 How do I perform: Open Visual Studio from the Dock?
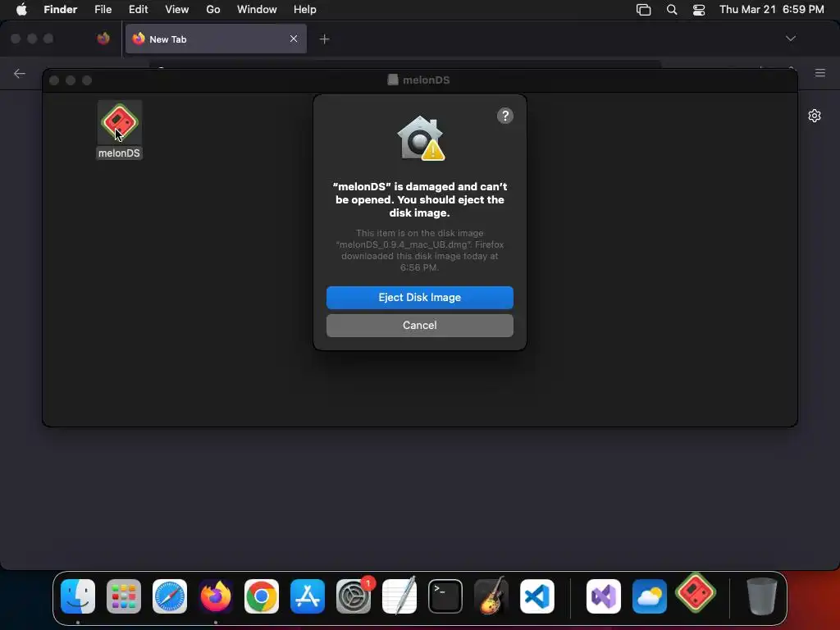604,596
